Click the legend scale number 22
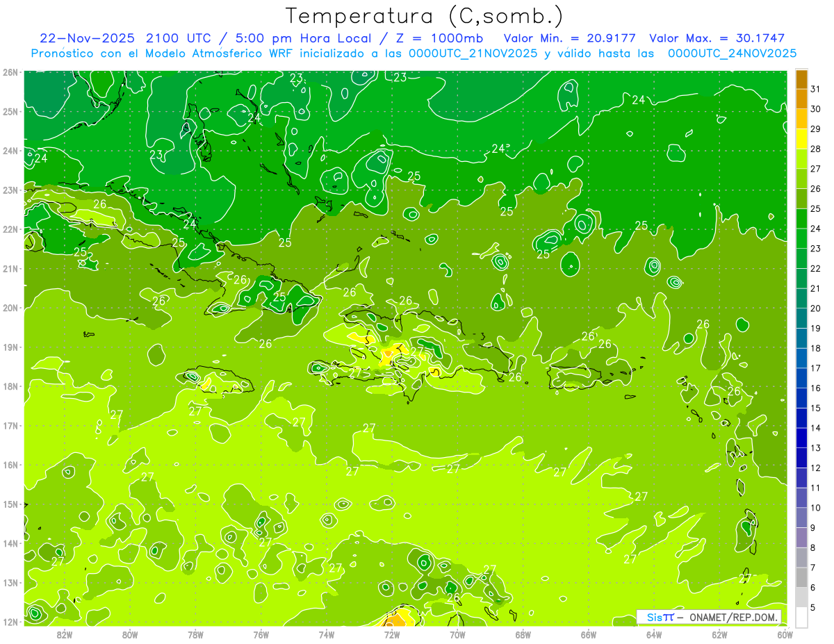This screenshot has height=644, width=834. pos(816,268)
